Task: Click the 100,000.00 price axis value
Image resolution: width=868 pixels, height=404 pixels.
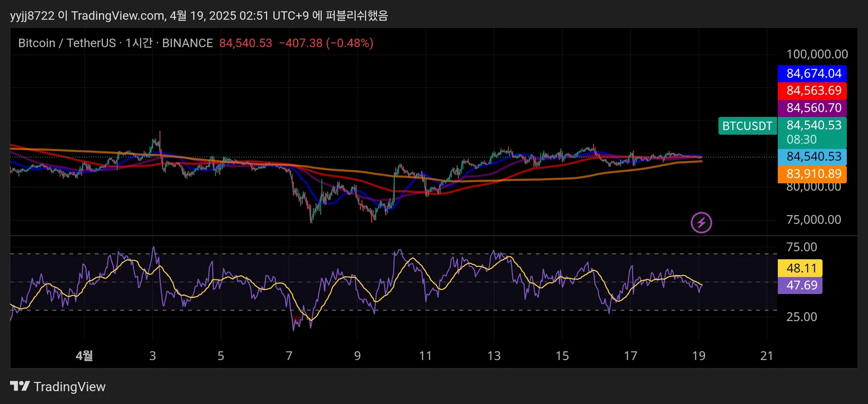Action: tap(817, 54)
